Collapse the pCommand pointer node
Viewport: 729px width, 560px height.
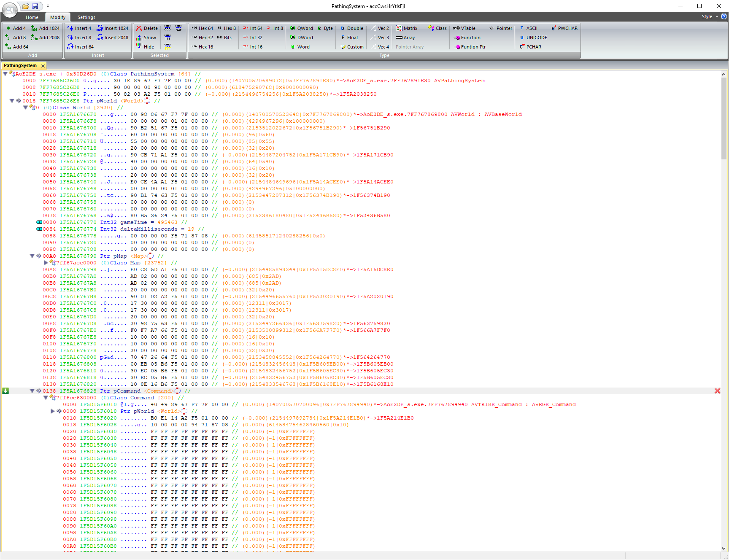pyautogui.click(x=32, y=391)
